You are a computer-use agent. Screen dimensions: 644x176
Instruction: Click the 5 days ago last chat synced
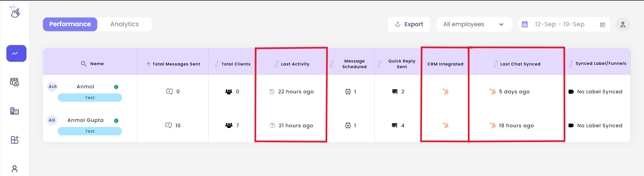pos(509,92)
